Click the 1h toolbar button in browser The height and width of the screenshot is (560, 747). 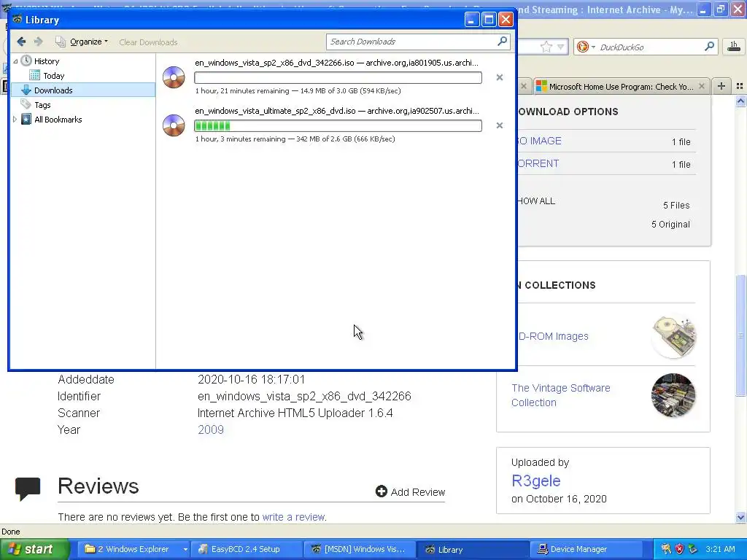734,46
